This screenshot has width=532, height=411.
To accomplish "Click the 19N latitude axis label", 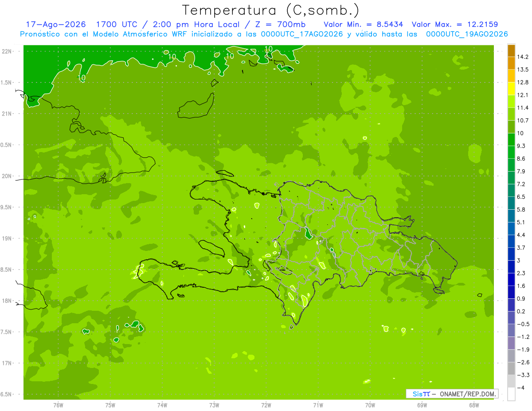I will 7,238.
